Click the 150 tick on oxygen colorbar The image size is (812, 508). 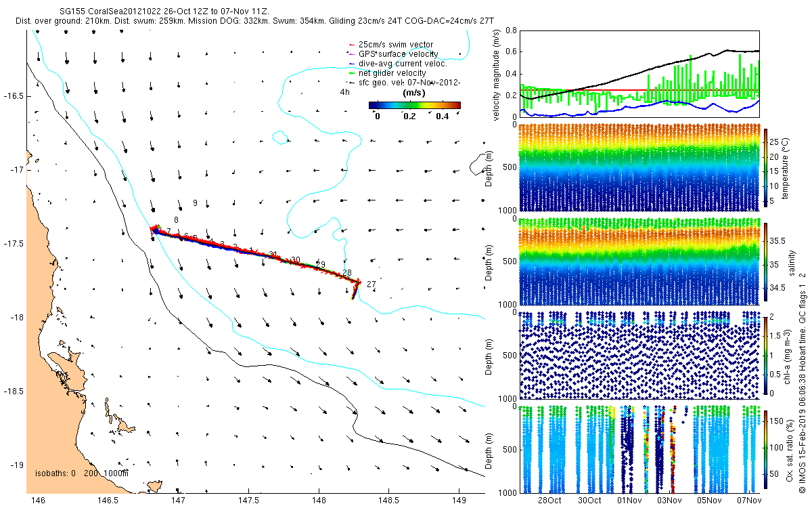pyautogui.click(x=776, y=421)
